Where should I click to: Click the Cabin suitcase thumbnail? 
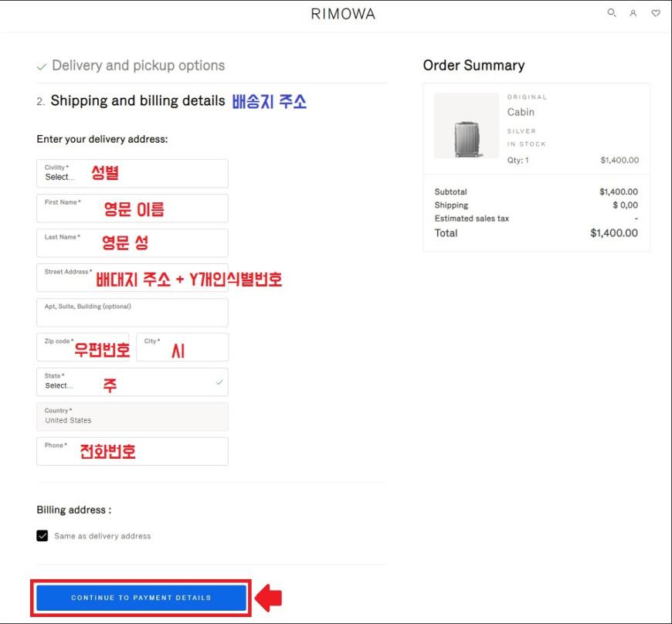click(x=467, y=126)
